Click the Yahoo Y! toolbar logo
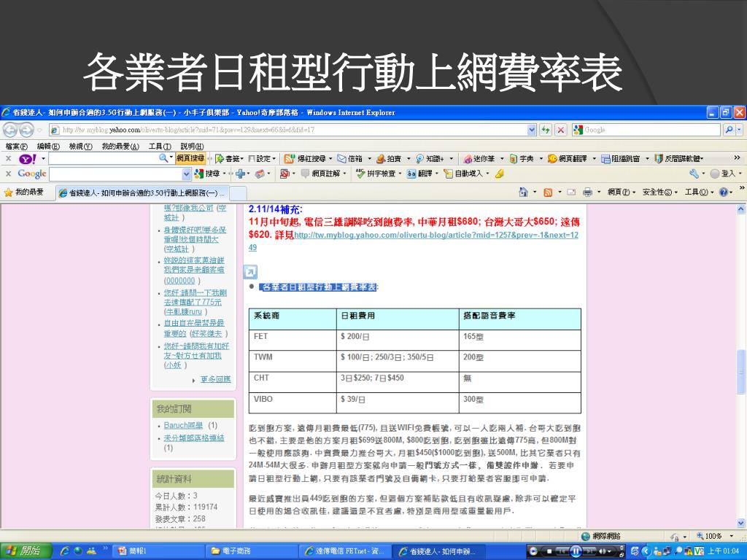Screen dimensions: 747x560 (x=28, y=158)
